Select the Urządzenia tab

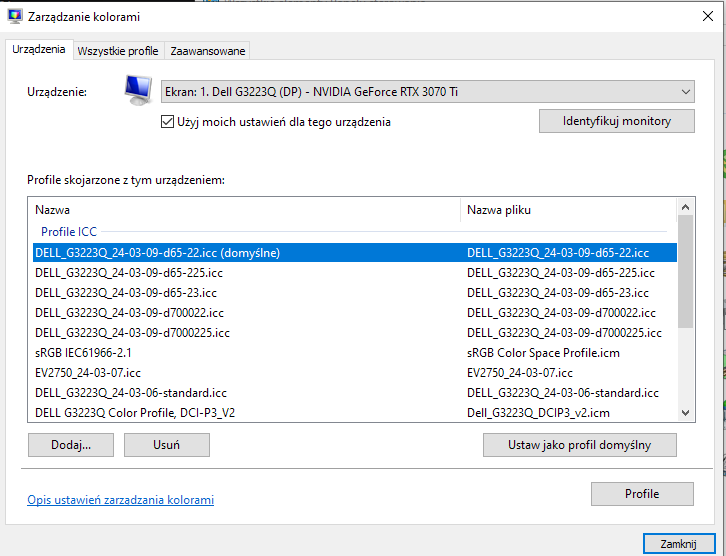point(39,50)
